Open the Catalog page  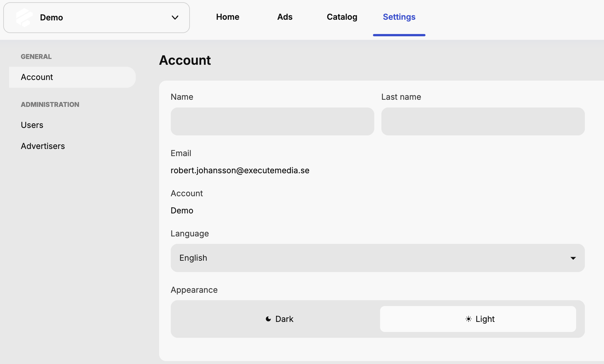coord(342,17)
